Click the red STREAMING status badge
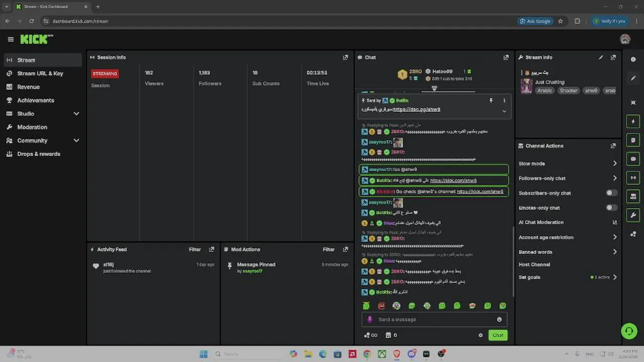The width and height of the screenshot is (644, 362). tap(105, 73)
